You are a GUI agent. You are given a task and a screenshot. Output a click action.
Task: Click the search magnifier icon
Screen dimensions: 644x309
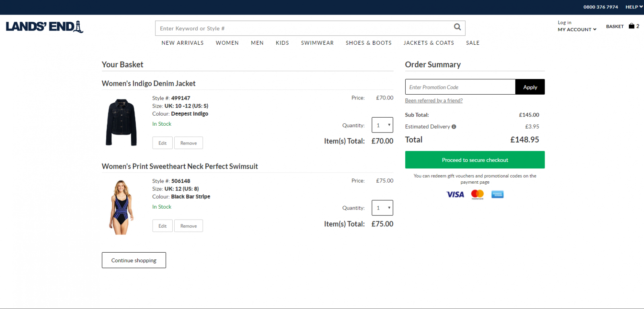(457, 27)
